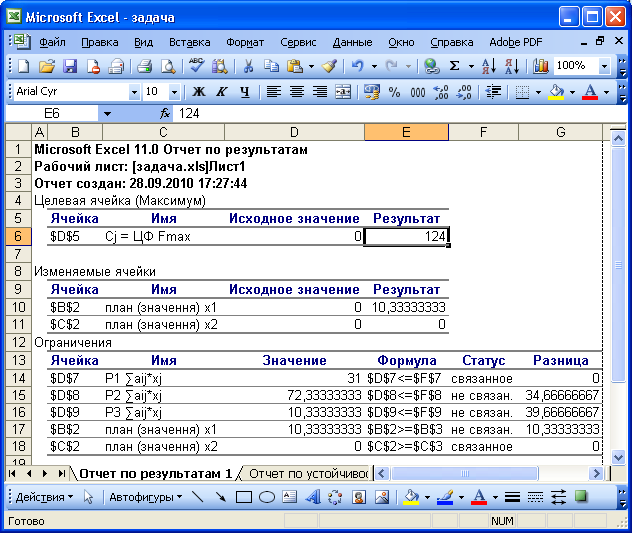The image size is (632, 533).
Task: Open the AutoSum functions dropdown arrow
Action: tap(471, 66)
